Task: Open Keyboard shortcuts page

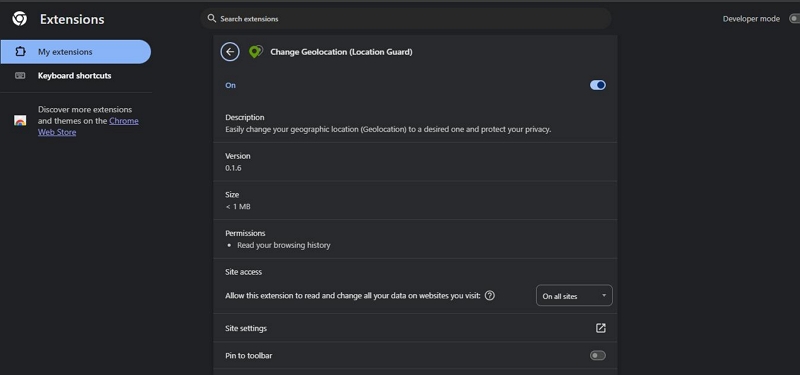Action: pyautogui.click(x=76, y=76)
